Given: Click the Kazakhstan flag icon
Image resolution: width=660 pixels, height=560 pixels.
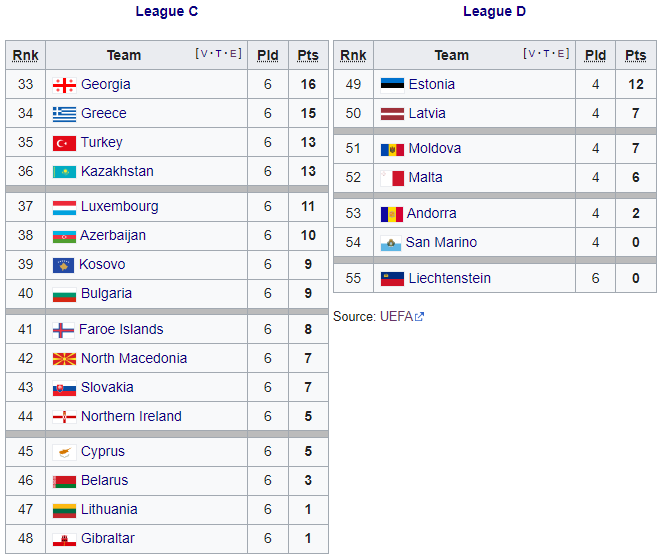Looking at the screenshot, I should pos(64,172).
